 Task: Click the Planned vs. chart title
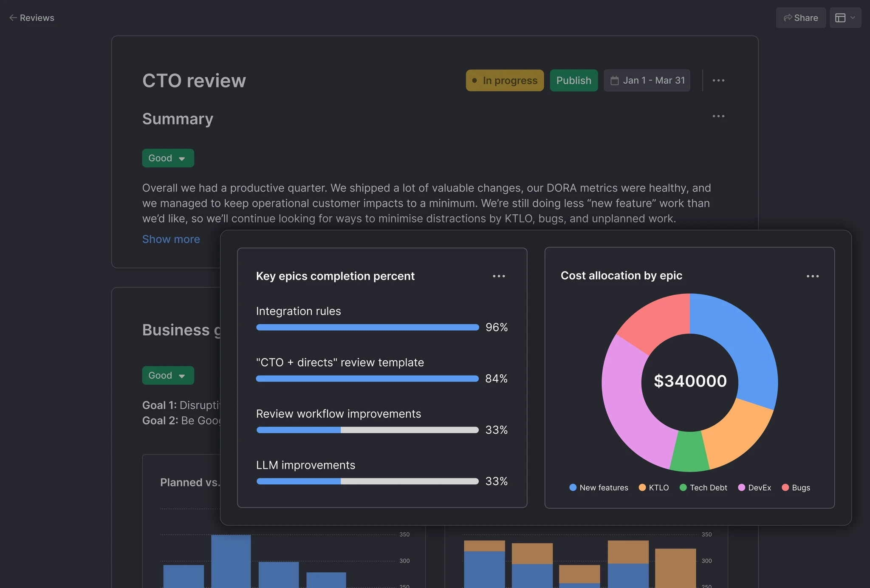190,482
